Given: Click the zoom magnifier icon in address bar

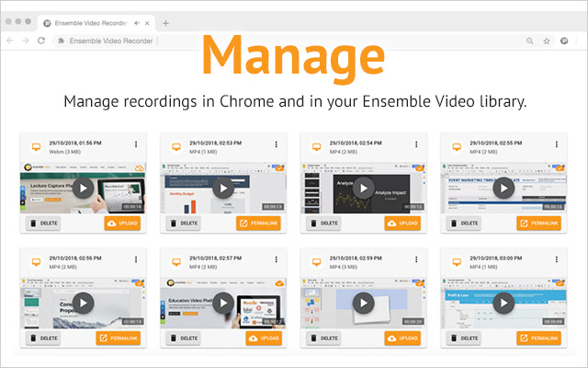Looking at the screenshot, I should 529,40.
